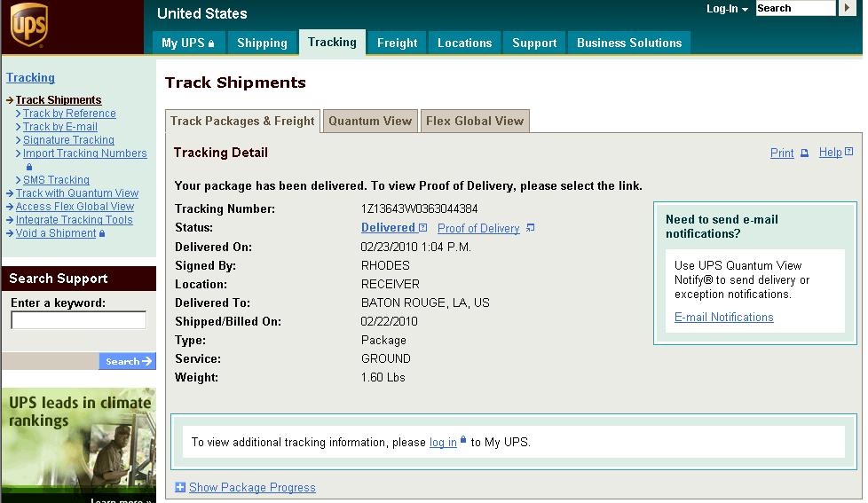Click the popup icon after Proof of Delivery
The image size is (868, 503).
[x=530, y=227]
